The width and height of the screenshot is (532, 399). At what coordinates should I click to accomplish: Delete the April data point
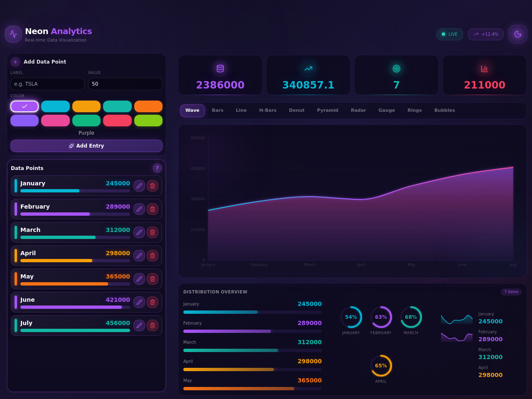[153, 256]
